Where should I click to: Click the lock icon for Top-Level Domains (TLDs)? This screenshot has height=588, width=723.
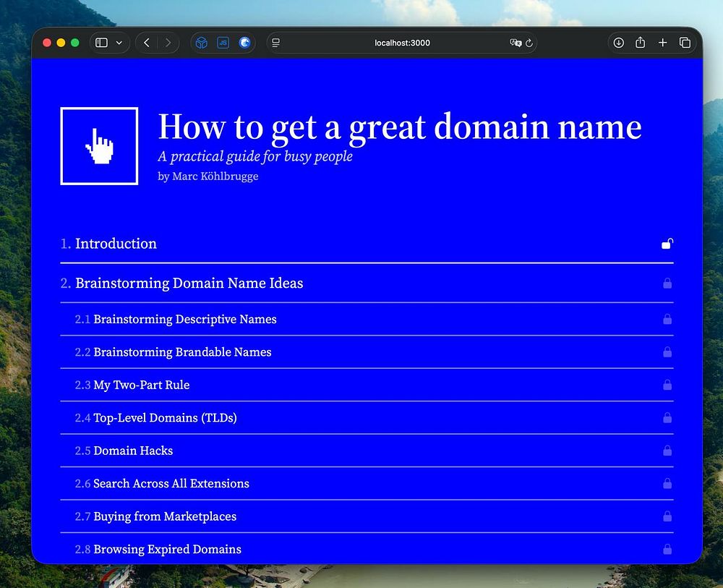click(x=667, y=418)
